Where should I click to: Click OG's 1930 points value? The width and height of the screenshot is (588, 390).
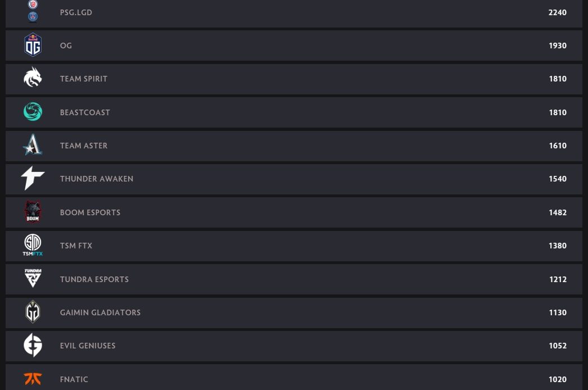pos(557,46)
